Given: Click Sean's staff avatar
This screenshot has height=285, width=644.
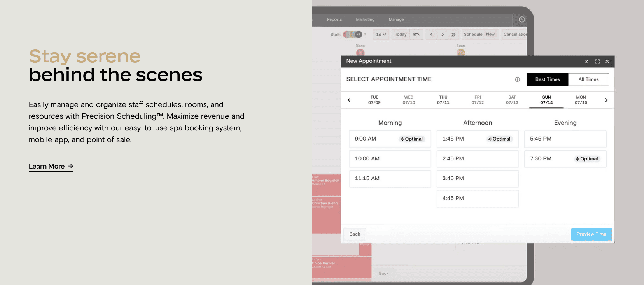Looking at the screenshot, I should click(461, 52).
